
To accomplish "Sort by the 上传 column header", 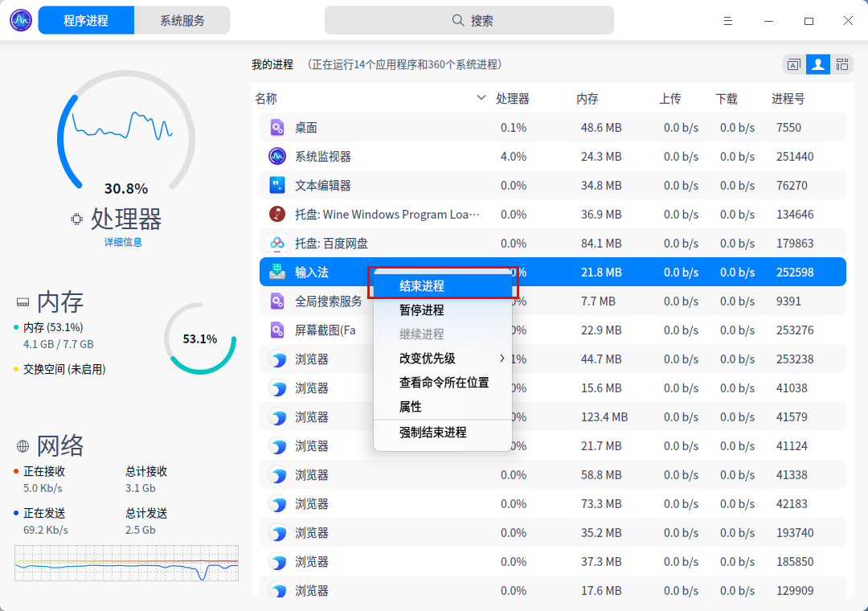I will tap(669, 99).
